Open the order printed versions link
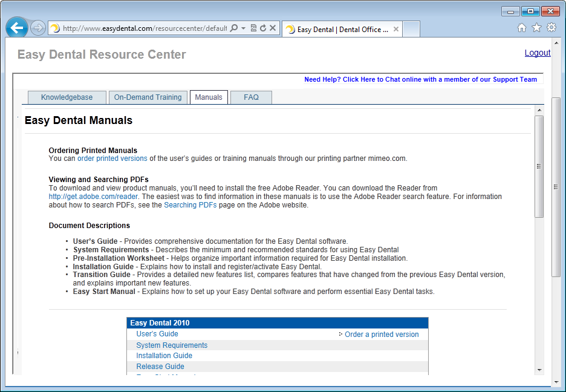The image size is (566, 392). pos(112,158)
